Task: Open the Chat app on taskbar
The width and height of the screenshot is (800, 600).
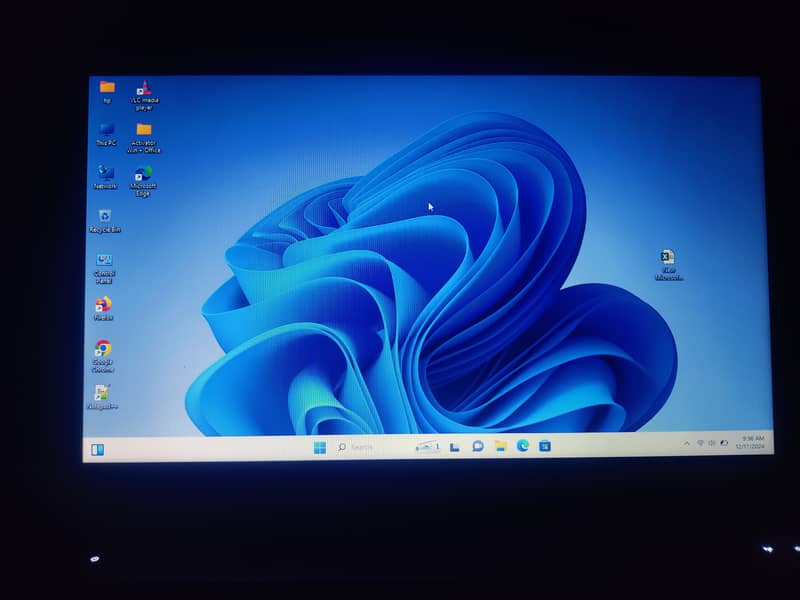Action: [x=478, y=446]
